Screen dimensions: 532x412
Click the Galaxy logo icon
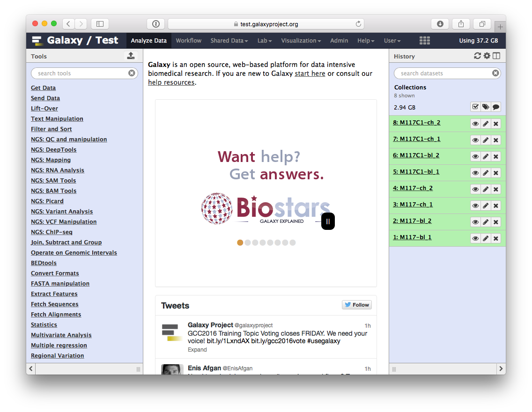click(x=37, y=40)
